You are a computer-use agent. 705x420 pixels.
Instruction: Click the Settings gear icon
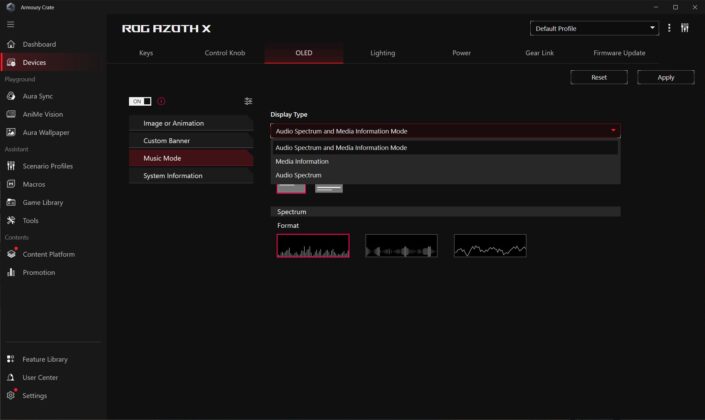11,395
